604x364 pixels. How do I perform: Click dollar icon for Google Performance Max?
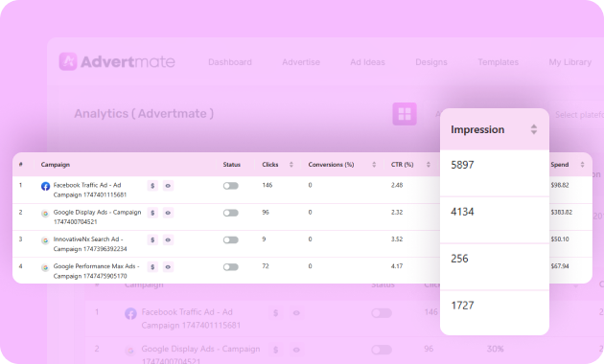pos(152,267)
